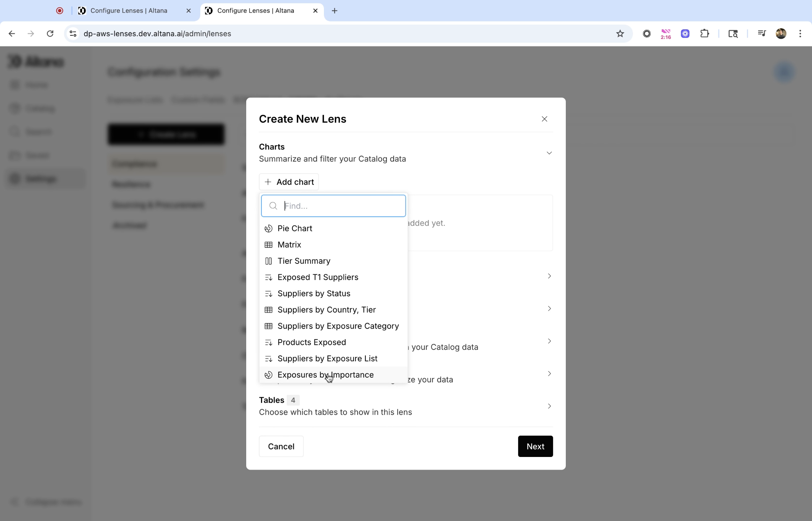Open a new browser tab
The width and height of the screenshot is (812, 521).
point(334,10)
